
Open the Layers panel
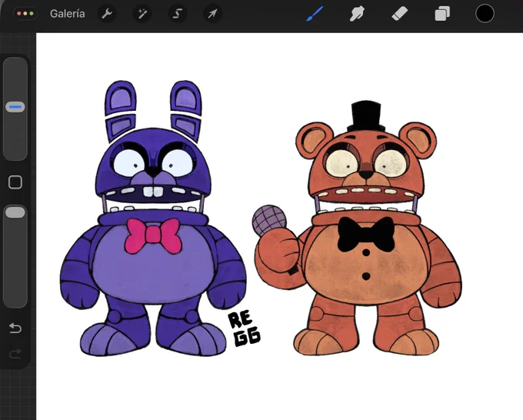pos(442,14)
